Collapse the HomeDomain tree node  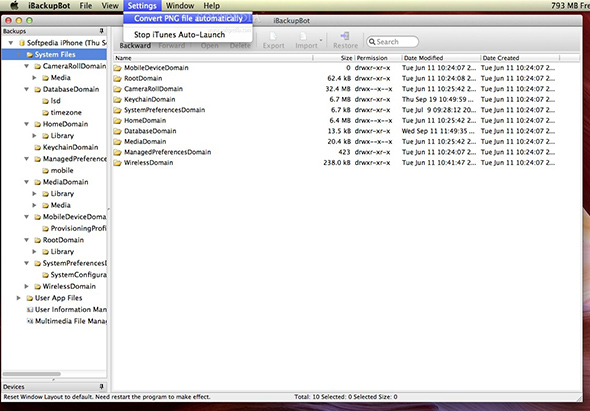[x=27, y=124]
